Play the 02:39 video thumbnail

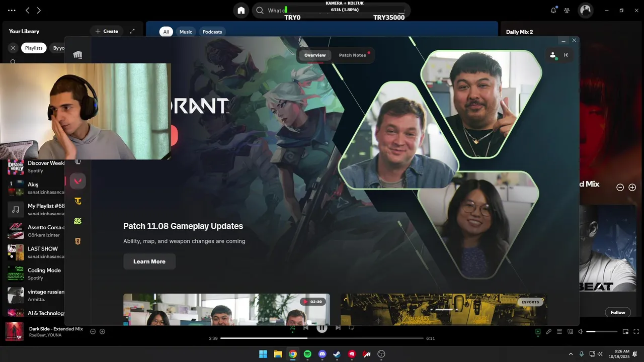(x=226, y=309)
